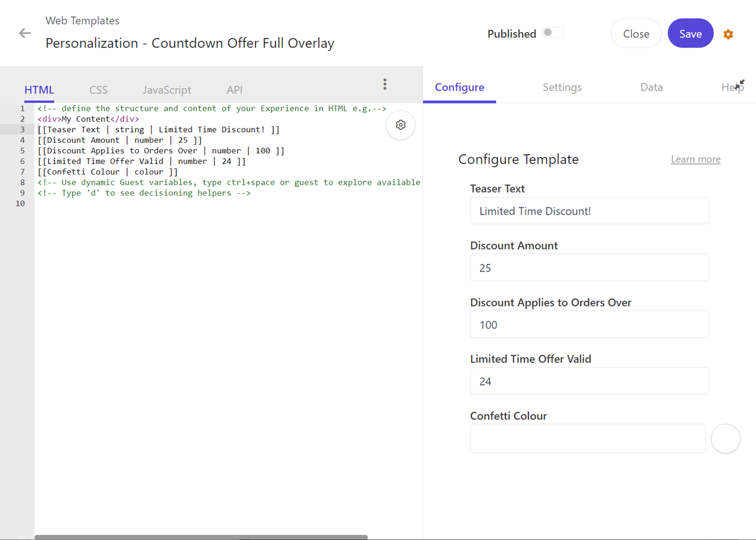Screen dimensions: 756x540
Task: Click code line '<div>My Content</div>'
Action: pos(88,119)
